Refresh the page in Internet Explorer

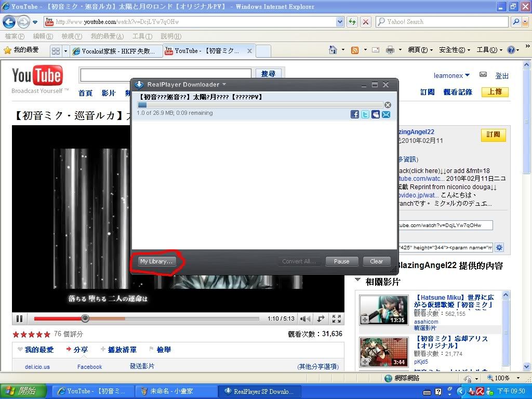(352, 22)
